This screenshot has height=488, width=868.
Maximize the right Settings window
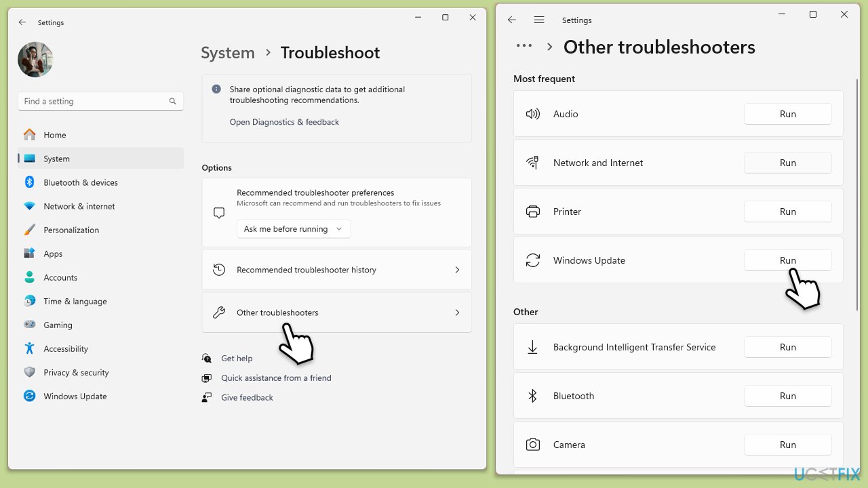coord(813,14)
